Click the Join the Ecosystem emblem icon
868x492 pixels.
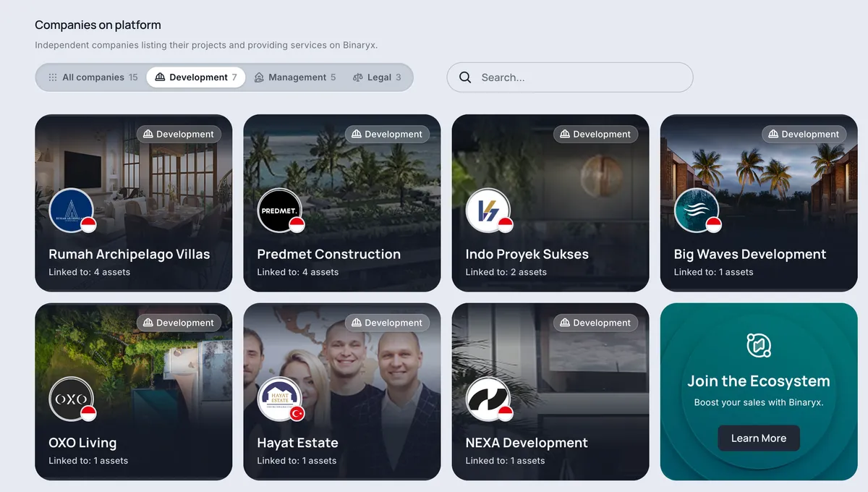click(759, 345)
